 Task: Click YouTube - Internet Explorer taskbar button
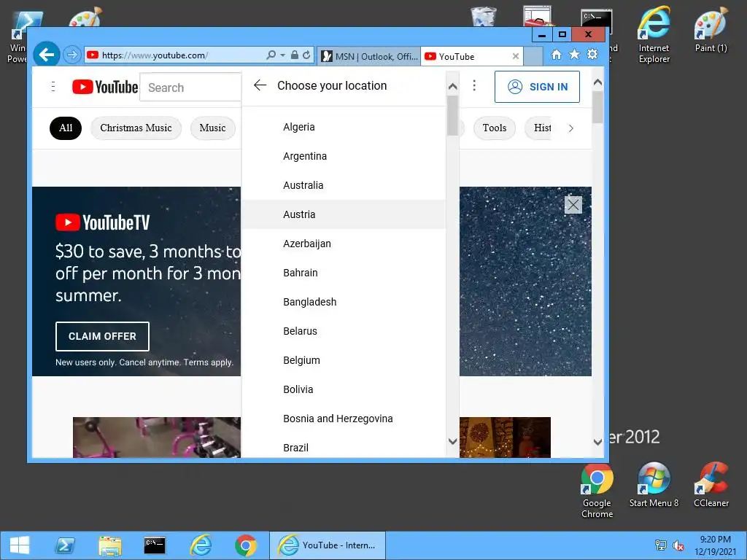point(328,545)
